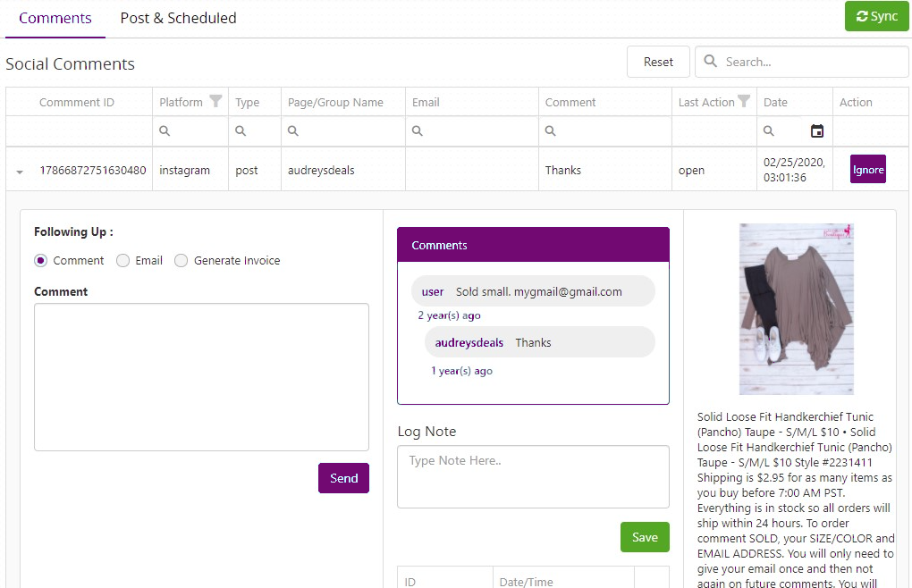Click the 02/25/2020, 03:01:36 date cell
912x588 pixels.
pyautogui.click(x=794, y=170)
